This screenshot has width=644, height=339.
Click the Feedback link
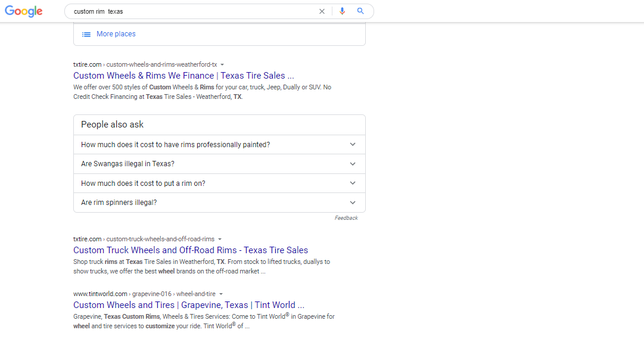[346, 218]
